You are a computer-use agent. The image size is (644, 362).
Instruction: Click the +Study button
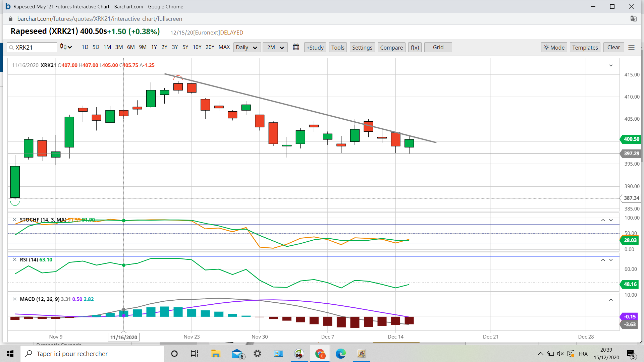click(315, 48)
